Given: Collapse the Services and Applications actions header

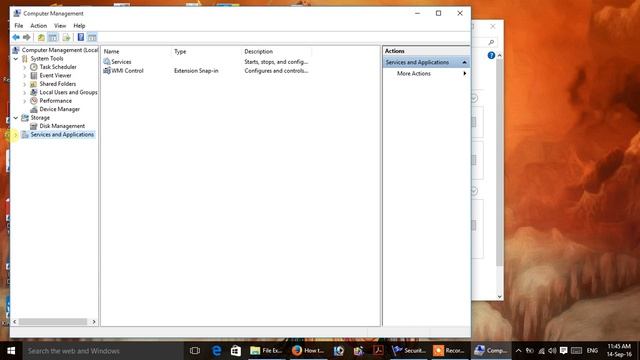Looking at the screenshot, I should pos(464,62).
